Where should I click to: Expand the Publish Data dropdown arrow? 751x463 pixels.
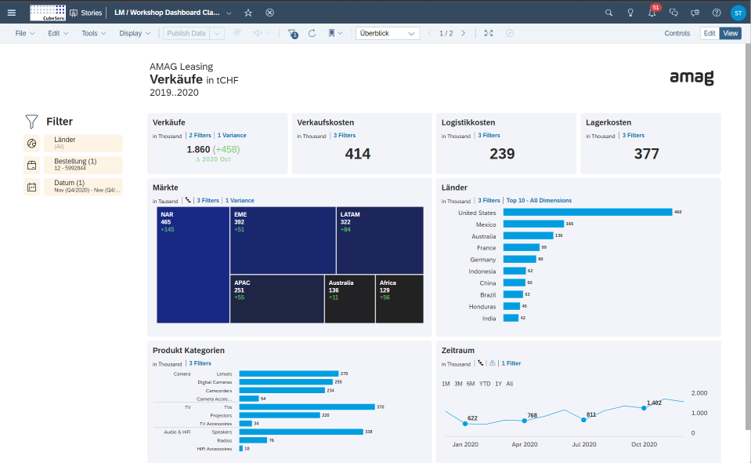[217, 34]
